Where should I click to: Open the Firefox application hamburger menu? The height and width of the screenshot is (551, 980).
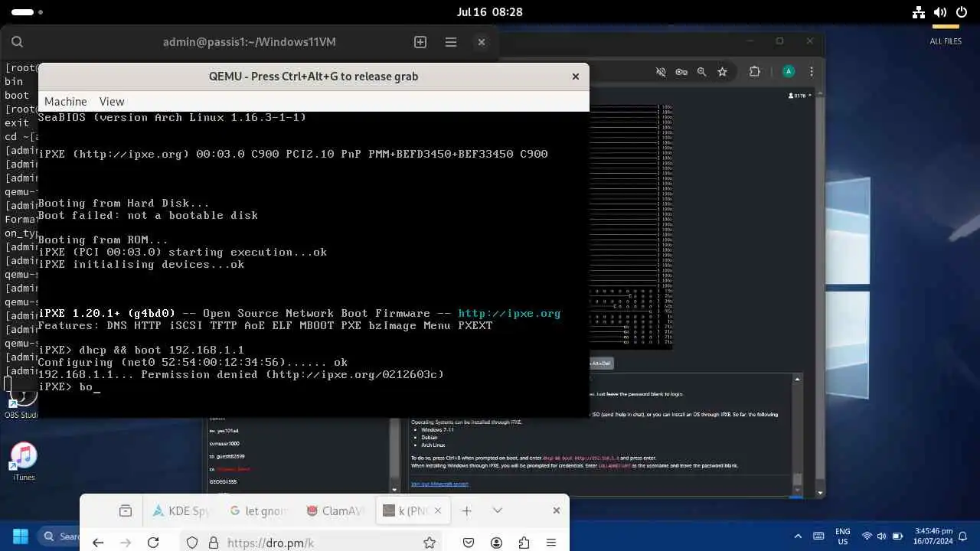point(551,543)
